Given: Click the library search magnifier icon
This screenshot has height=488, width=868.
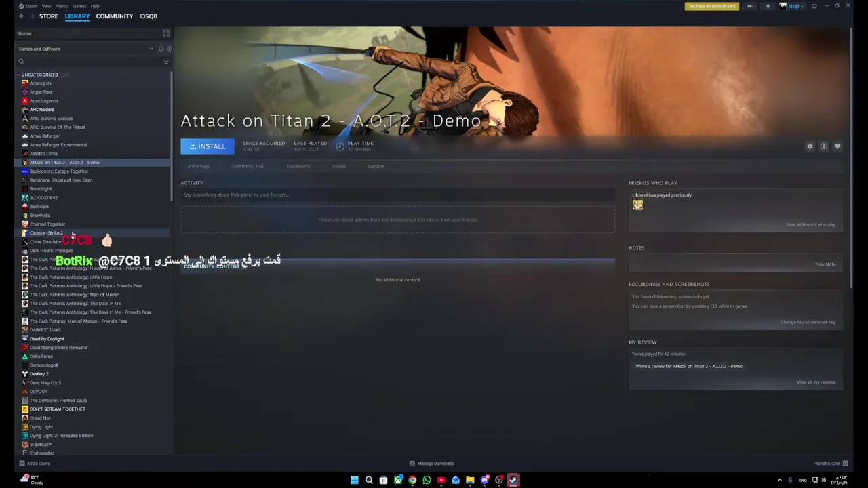Looking at the screenshot, I should pos(21,62).
